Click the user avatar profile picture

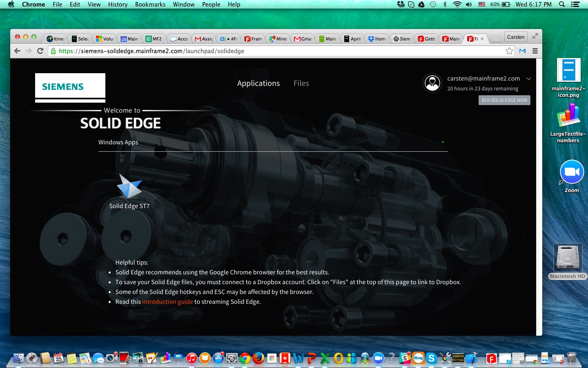tap(432, 83)
